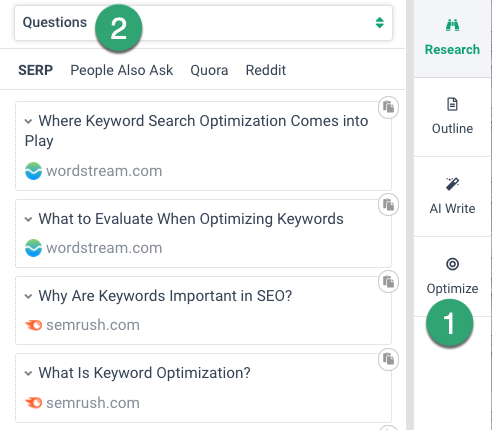This screenshot has width=492, height=430.
Task: Open the Optimize target icon
Action: click(x=452, y=264)
